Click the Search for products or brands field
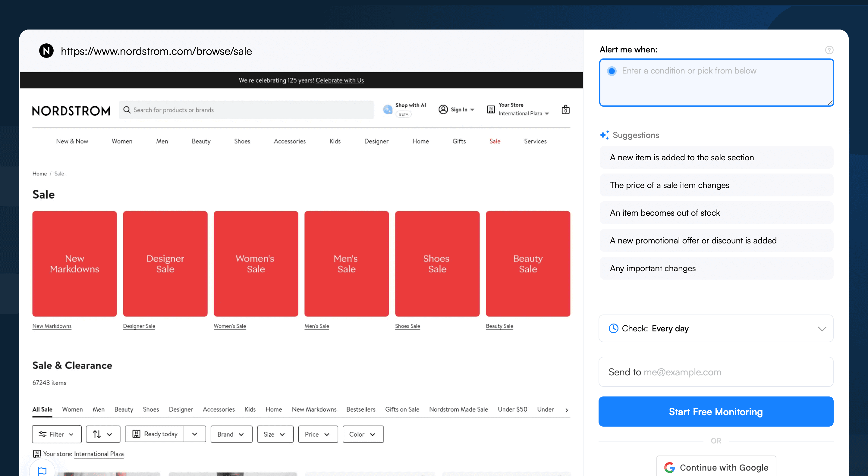The image size is (868, 476). [246, 110]
